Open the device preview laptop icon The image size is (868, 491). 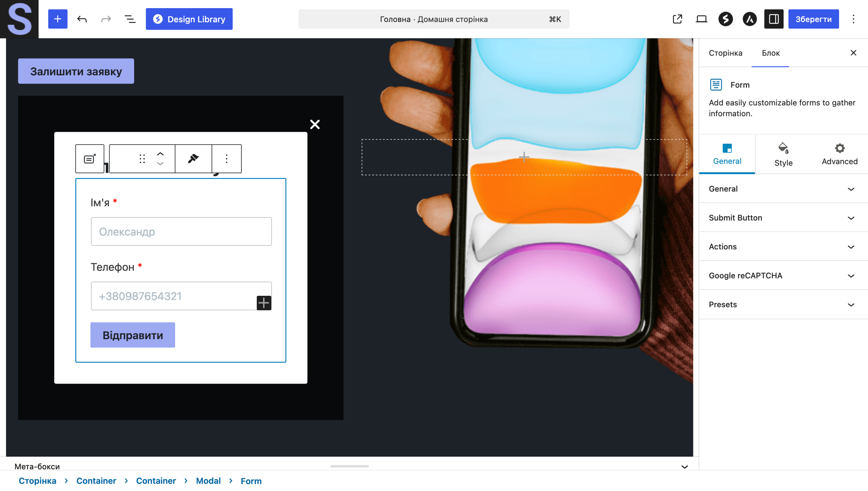[x=702, y=19]
